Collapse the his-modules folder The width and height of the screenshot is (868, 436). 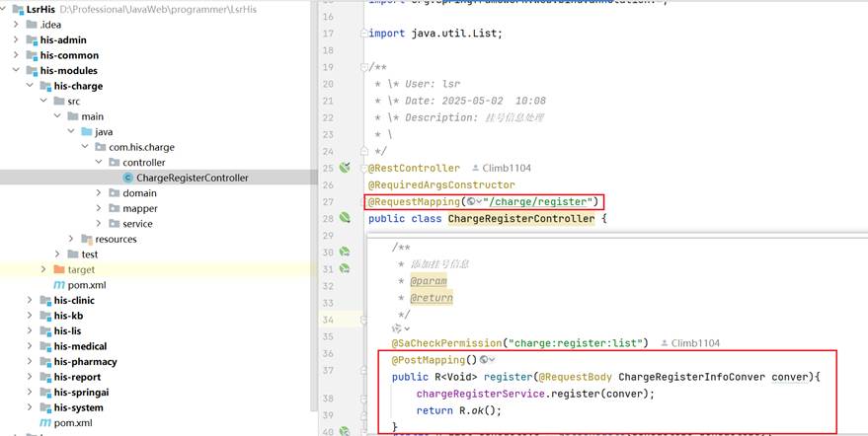pyautogui.click(x=16, y=70)
